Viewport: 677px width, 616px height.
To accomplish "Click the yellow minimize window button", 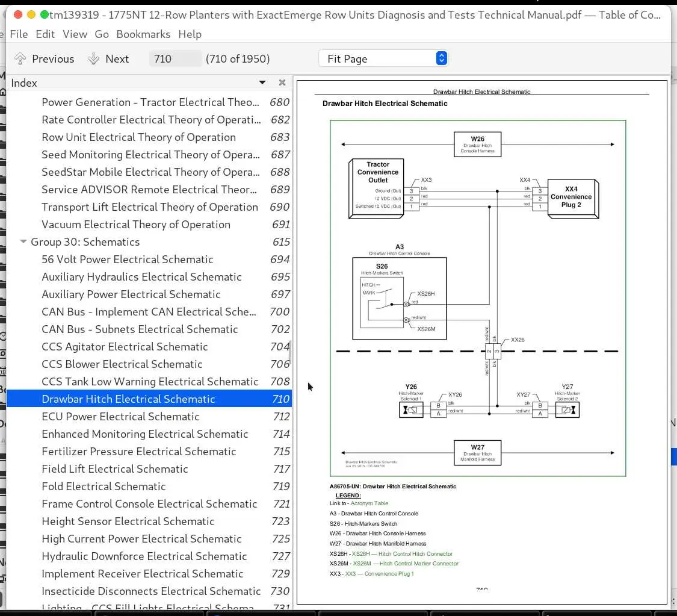I will click(x=31, y=14).
